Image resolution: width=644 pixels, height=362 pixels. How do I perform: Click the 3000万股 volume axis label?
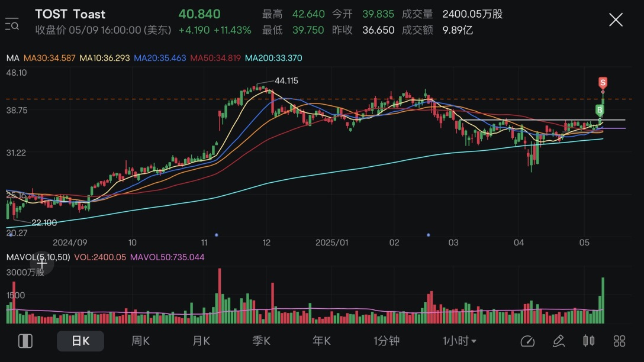coord(25,272)
